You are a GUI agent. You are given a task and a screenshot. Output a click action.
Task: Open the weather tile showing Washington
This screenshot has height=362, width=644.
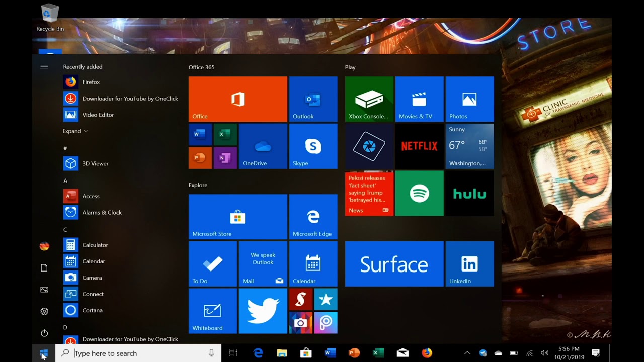[x=469, y=146]
